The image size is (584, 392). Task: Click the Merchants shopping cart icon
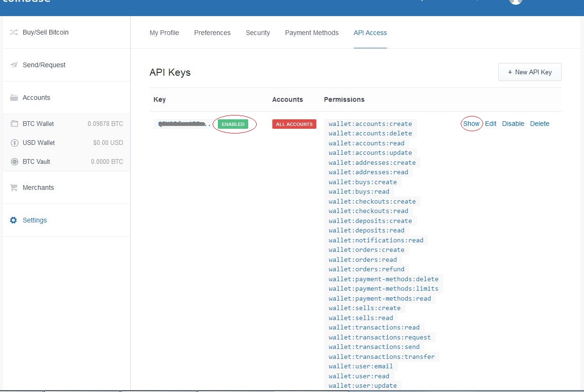14,187
